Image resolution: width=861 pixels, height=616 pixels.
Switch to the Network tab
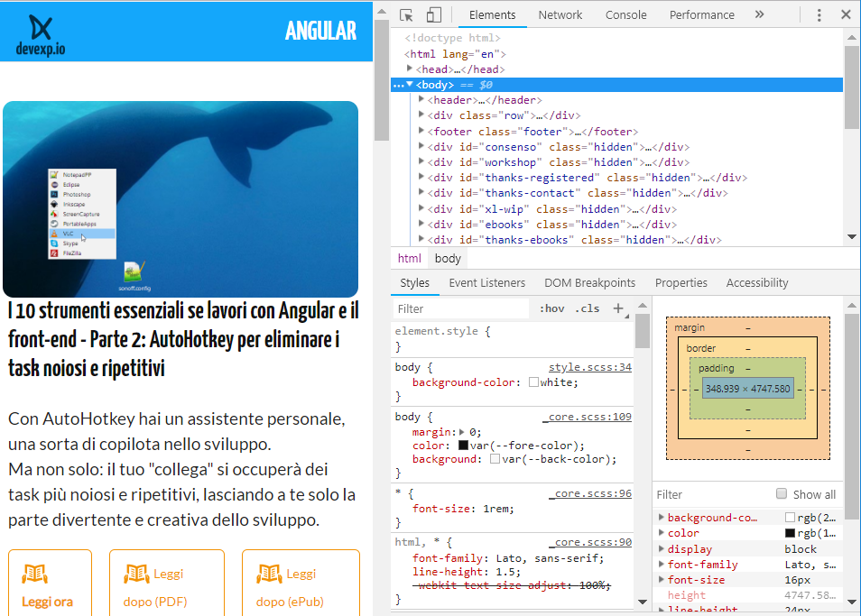560,14
